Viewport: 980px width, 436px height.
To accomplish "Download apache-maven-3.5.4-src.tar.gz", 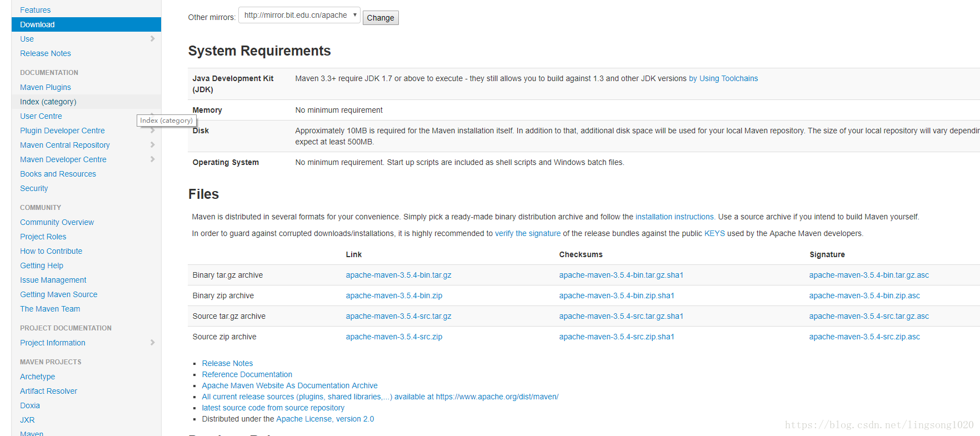I will [398, 316].
